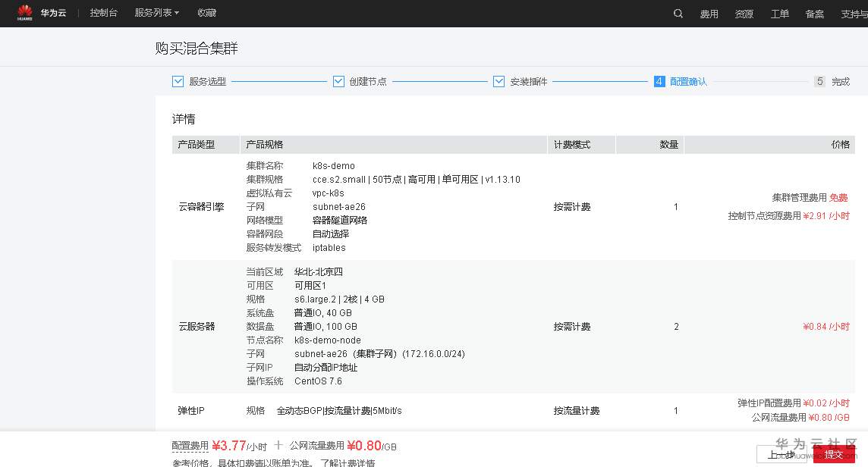Click ¥0.80 public traffic fee total
Image resolution: width=868 pixels, height=467 pixels.
[364, 446]
